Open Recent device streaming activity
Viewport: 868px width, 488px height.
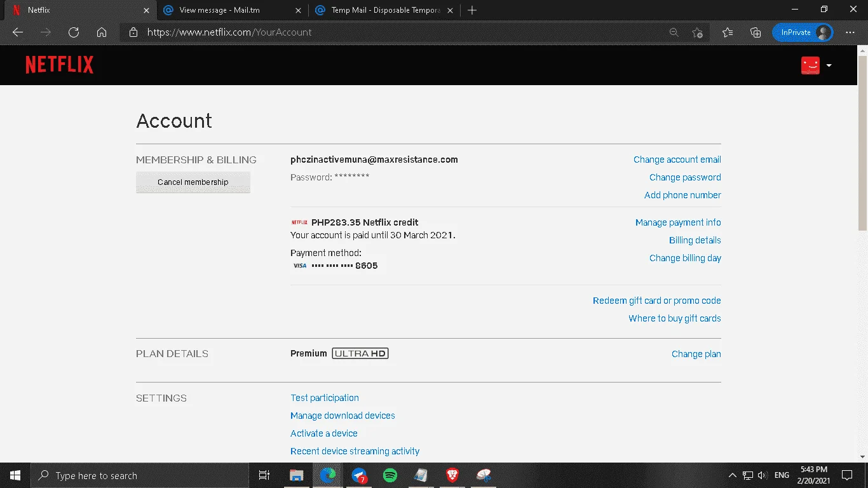pos(355,451)
